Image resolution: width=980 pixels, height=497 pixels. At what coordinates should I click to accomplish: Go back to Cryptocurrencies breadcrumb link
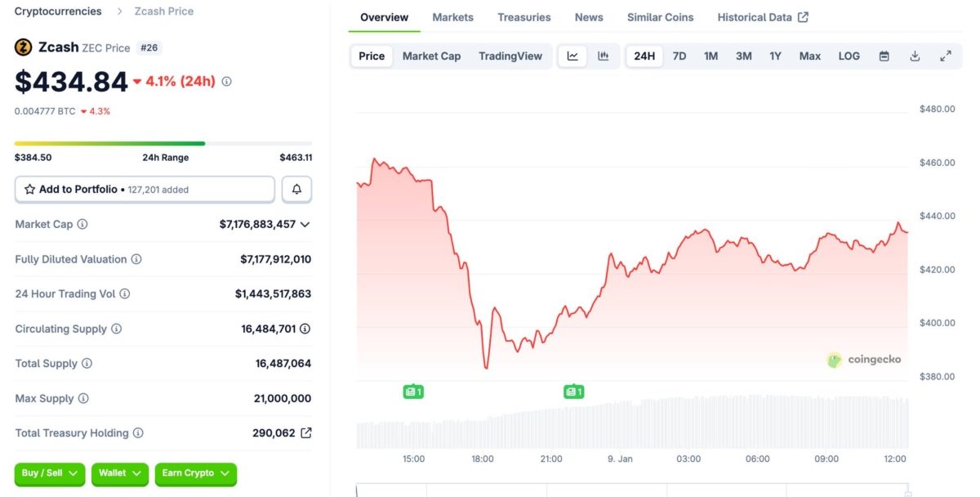[x=58, y=11]
